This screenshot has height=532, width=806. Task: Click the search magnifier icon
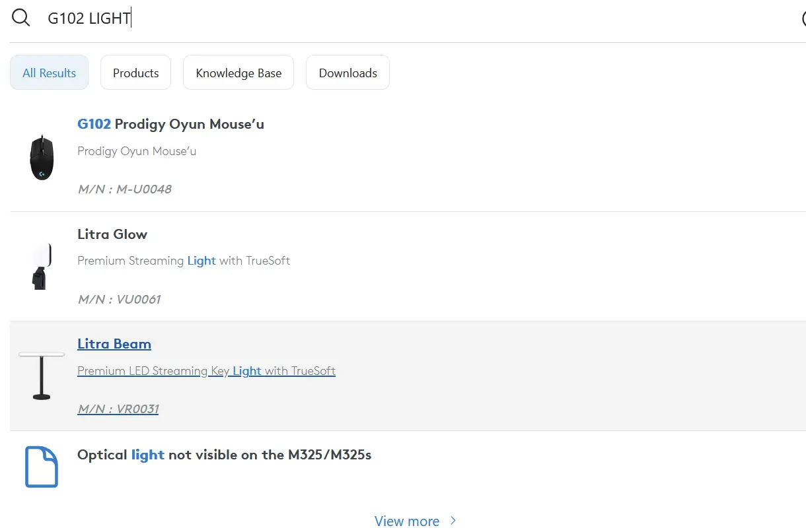tap(21, 18)
